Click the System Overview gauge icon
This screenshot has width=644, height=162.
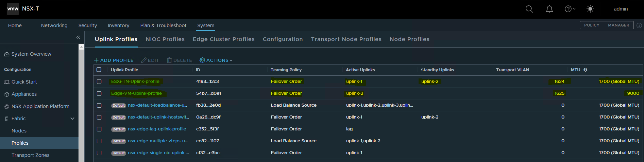[x=6, y=54]
